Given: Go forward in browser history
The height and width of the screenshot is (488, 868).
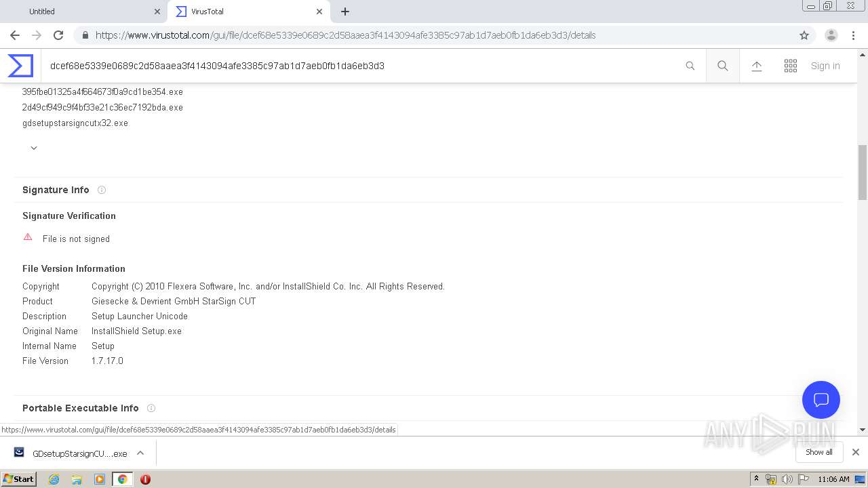Looking at the screenshot, I should tap(37, 35).
